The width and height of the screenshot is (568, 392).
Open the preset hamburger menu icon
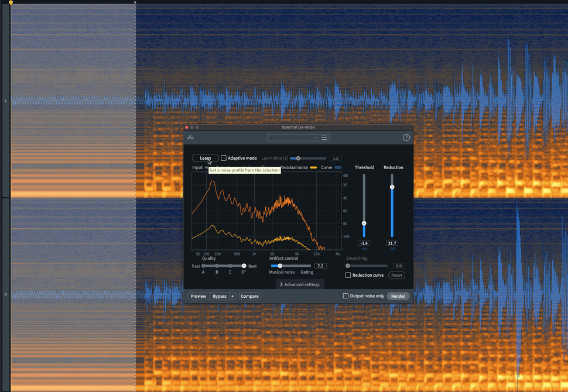[324, 137]
